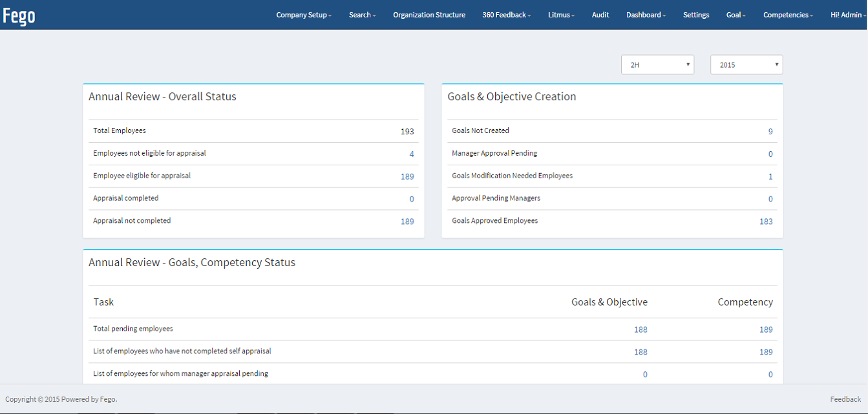The width and height of the screenshot is (868, 414).
Task: Open the 2015 year dropdown
Action: (746, 65)
